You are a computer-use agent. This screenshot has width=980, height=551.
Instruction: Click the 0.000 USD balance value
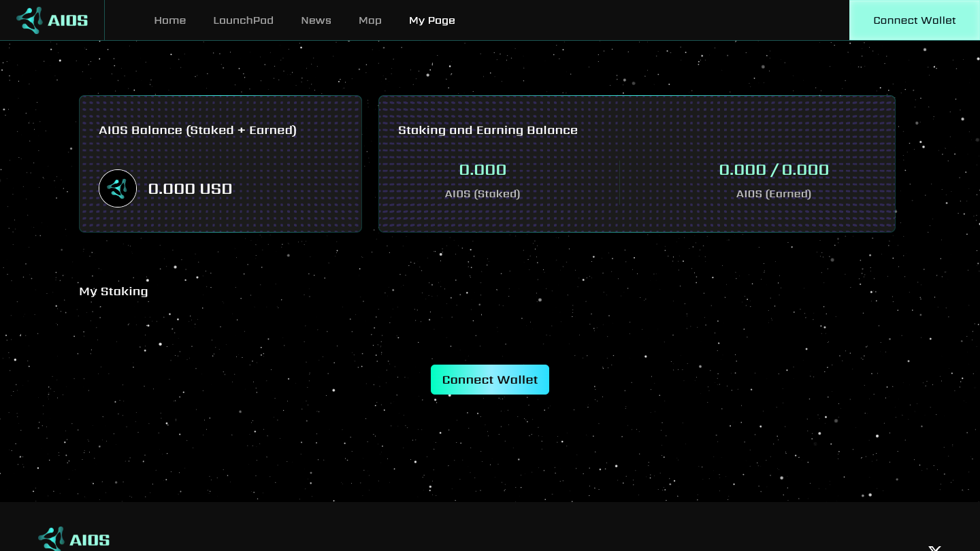191,188
